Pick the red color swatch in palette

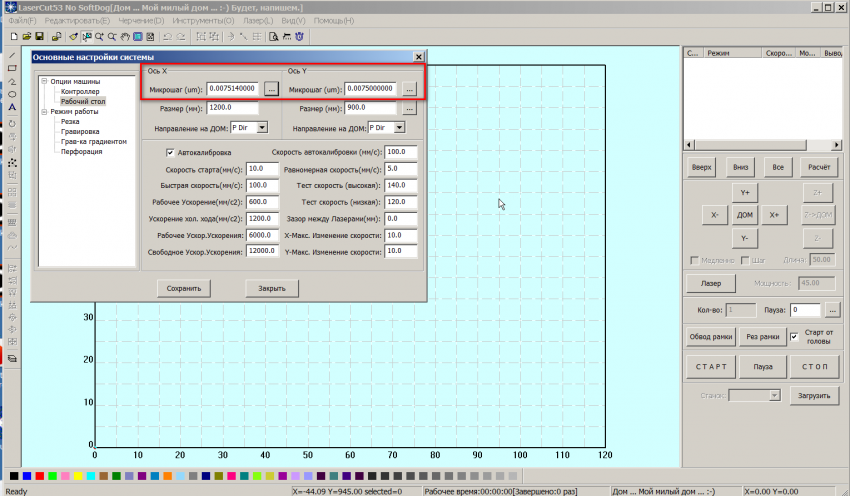tap(39, 477)
